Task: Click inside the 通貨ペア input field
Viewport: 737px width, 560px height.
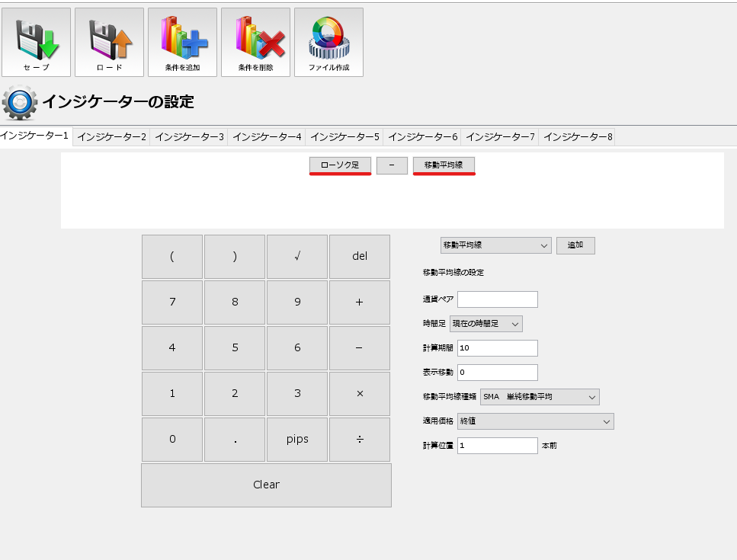Action: pos(497,299)
